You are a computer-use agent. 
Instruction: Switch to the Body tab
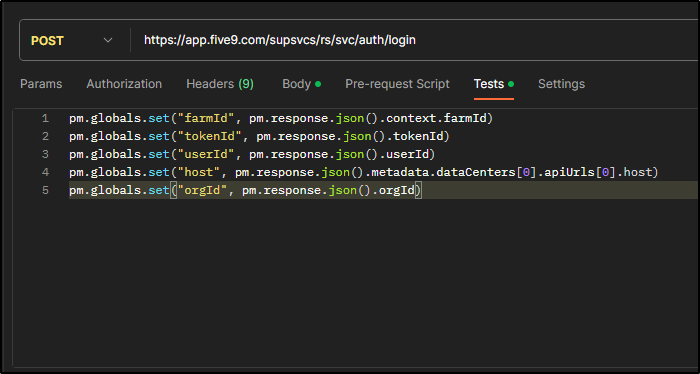point(301,84)
